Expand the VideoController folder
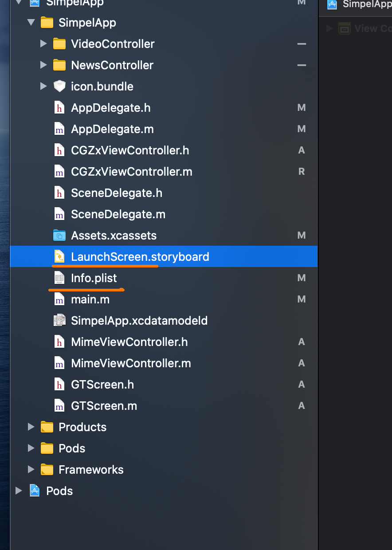This screenshot has width=392, height=550. click(x=43, y=44)
